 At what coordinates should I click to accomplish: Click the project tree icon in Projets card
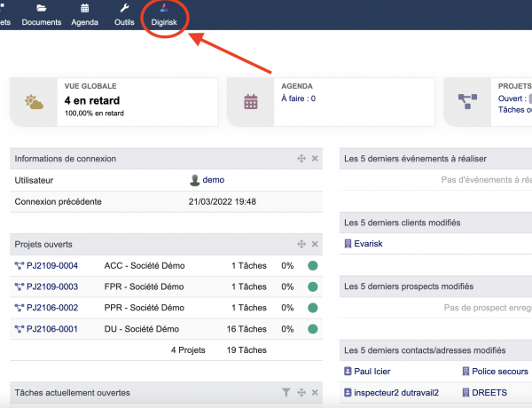[x=467, y=101]
